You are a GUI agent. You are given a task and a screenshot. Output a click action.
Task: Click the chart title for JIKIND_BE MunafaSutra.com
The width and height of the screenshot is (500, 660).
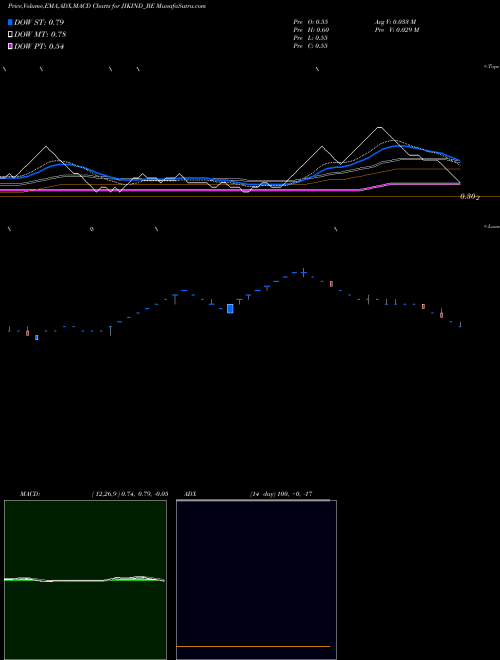point(106,6)
